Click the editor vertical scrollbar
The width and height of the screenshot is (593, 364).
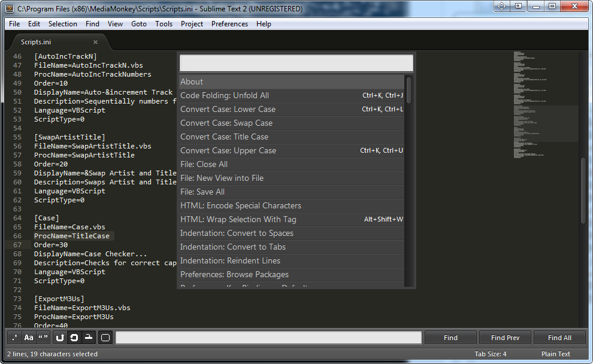(583, 190)
